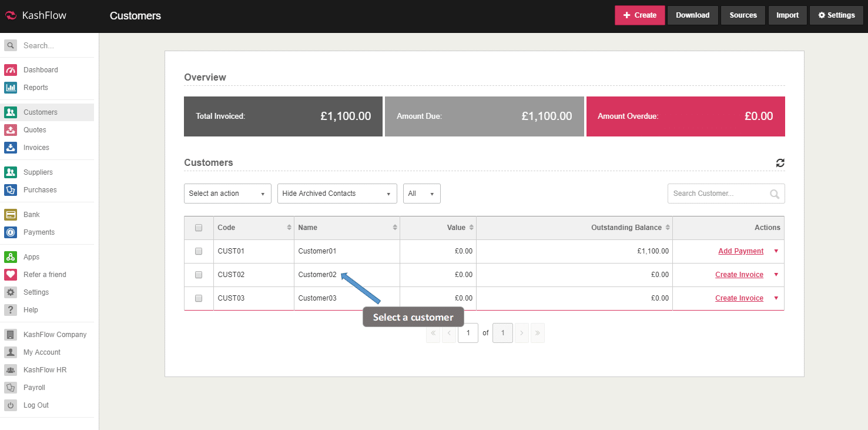
Task: Click the Refer a friend heart icon
Action: (11, 275)
